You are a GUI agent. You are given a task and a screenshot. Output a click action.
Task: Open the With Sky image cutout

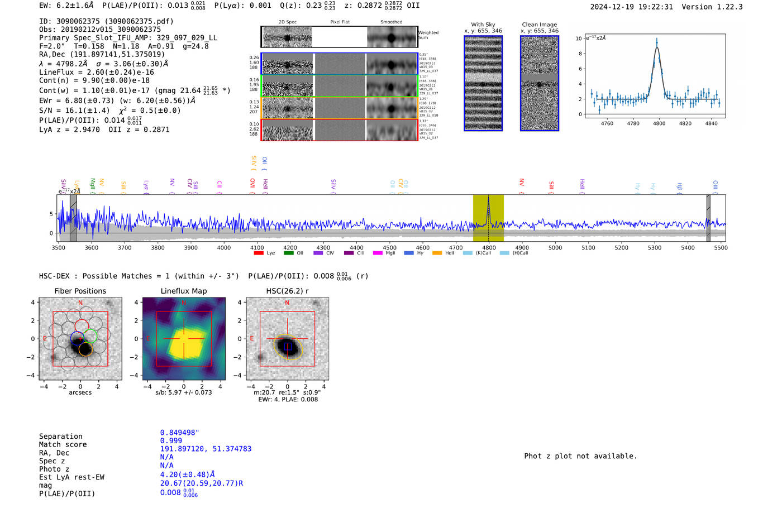pos(483,83)
